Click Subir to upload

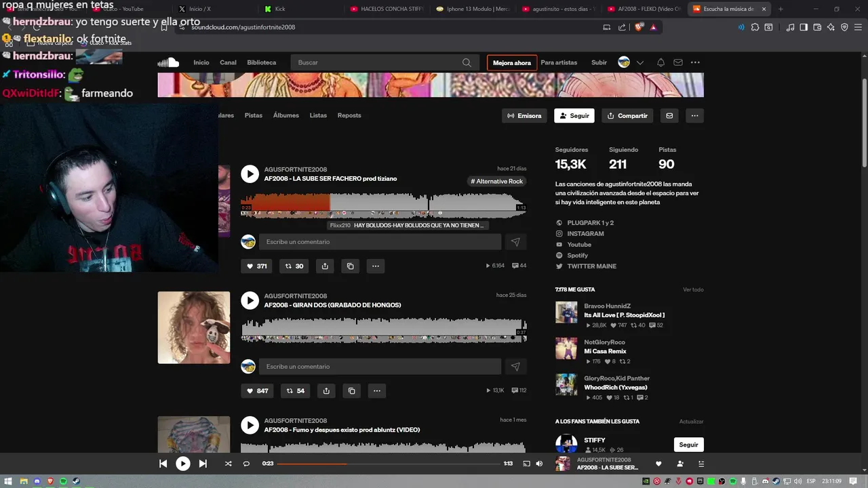[599, 62]
